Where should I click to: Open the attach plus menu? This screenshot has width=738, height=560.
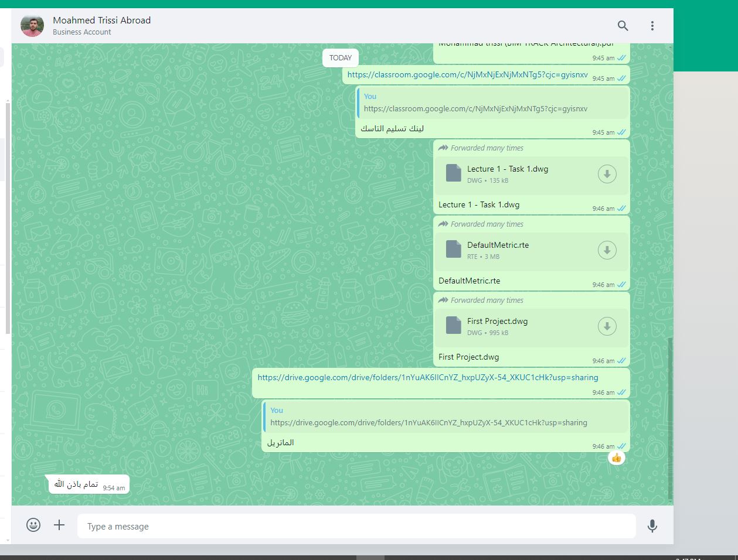[59, 525]
